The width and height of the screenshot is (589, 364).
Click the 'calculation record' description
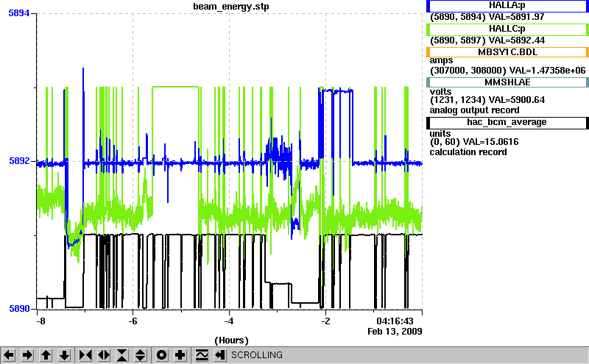point(468,152)
